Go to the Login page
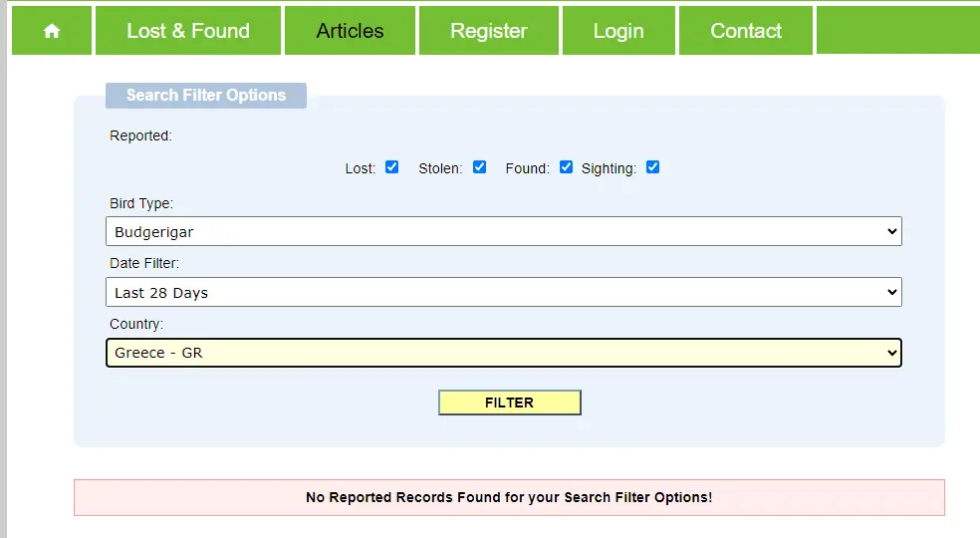The width and height of the screenshot is (980, 538). (618, 31)
